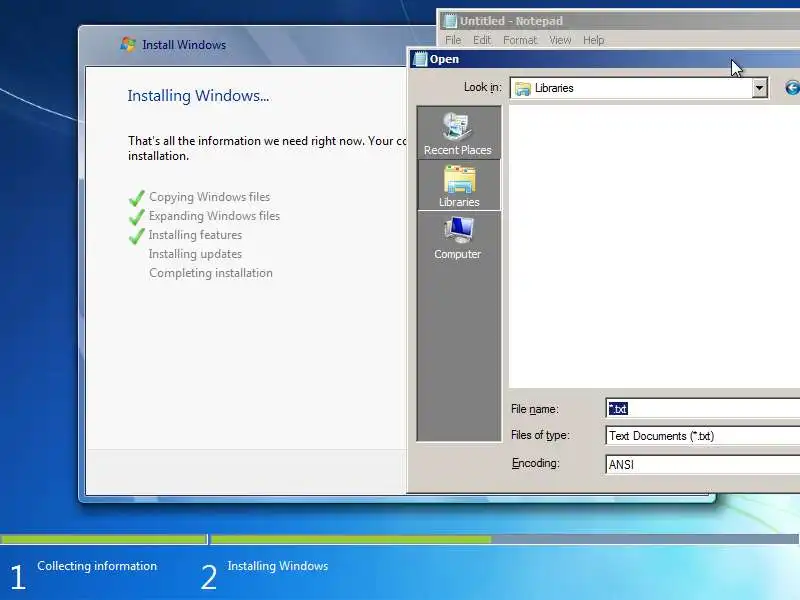This screenshot has height=600, width=800.
Task: Select the Libraries shortcut in the places bar
Action: (x=459, y=185)
